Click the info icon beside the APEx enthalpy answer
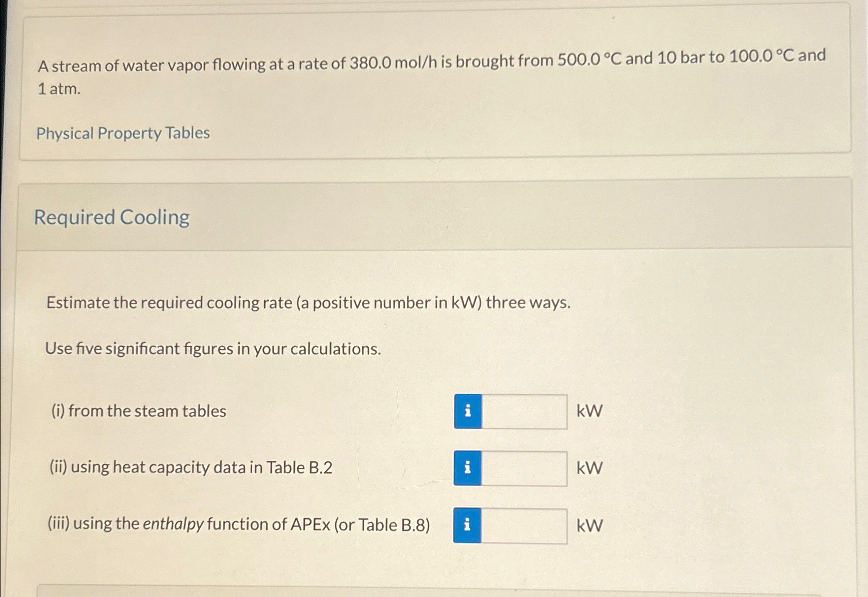Viewport: 868px width, 597px height. [x=467, y=525]
